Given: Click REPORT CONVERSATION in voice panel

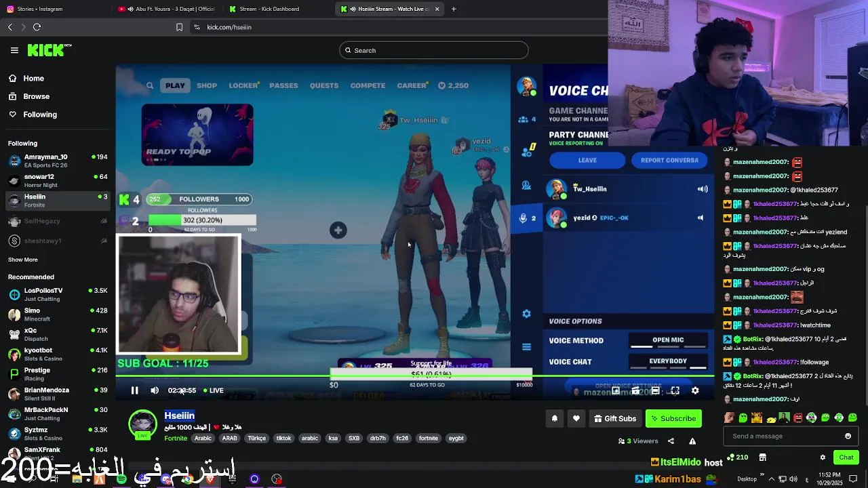Looking at the screenshot, I should 669,161.
